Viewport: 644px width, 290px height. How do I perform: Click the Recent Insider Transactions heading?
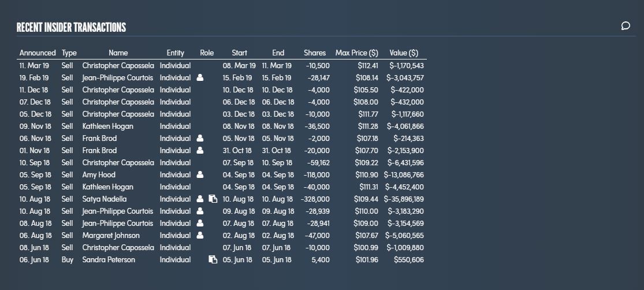pos(71,28)
